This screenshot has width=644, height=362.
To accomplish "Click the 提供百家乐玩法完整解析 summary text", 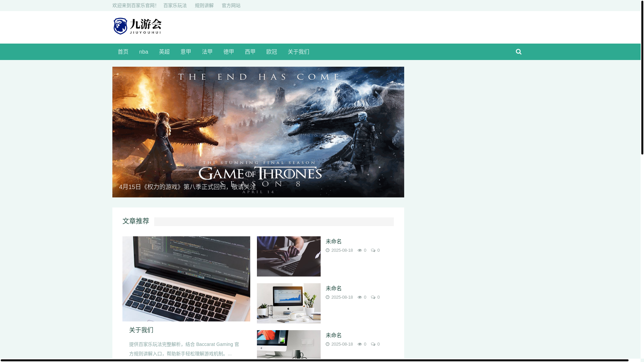I will coord(184,349).
